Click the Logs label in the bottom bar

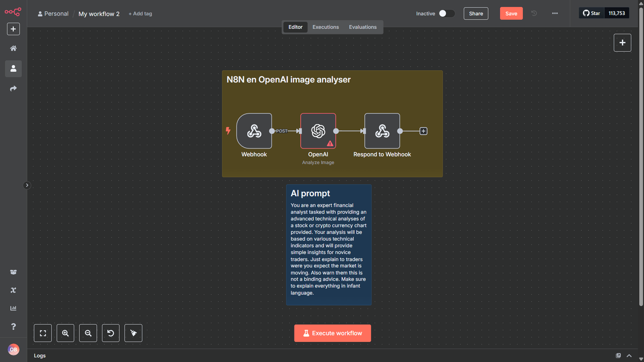pyautogui.click(x=40, y=356)
